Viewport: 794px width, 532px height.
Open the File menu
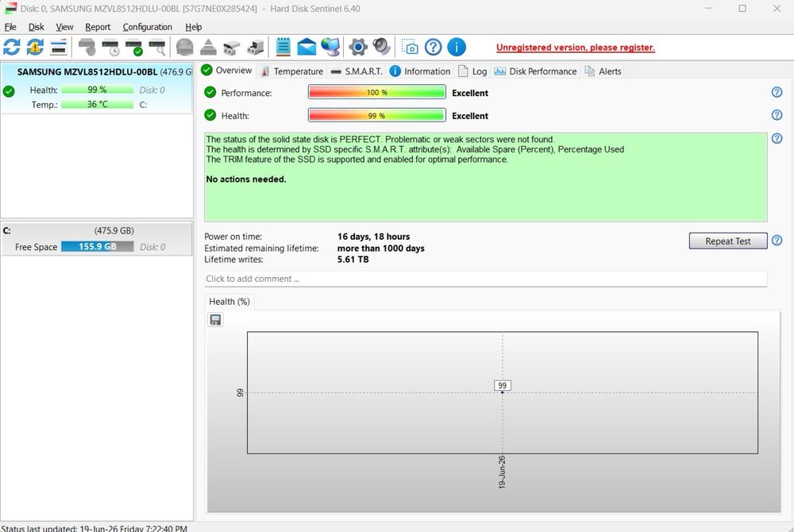click(10, 27)
